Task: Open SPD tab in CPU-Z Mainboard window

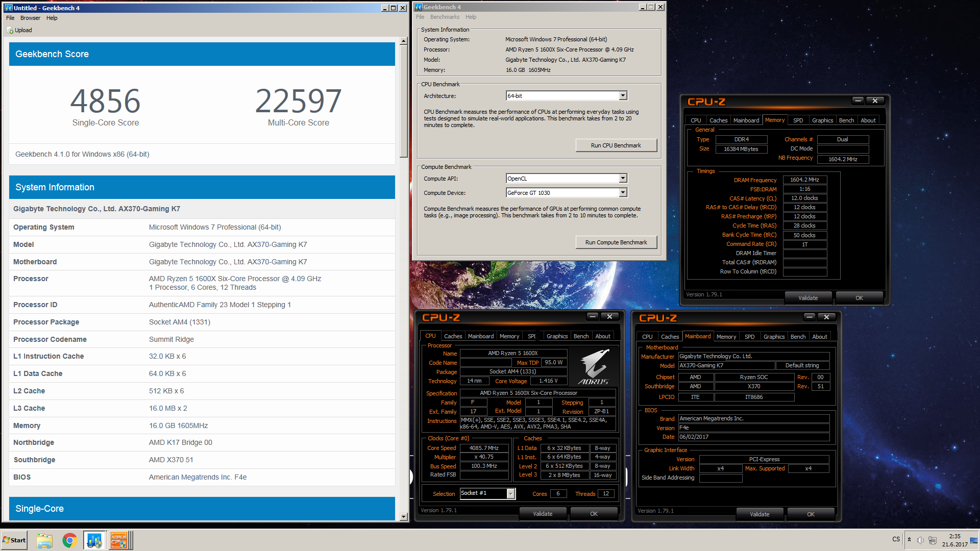Action: click(749, 337)
